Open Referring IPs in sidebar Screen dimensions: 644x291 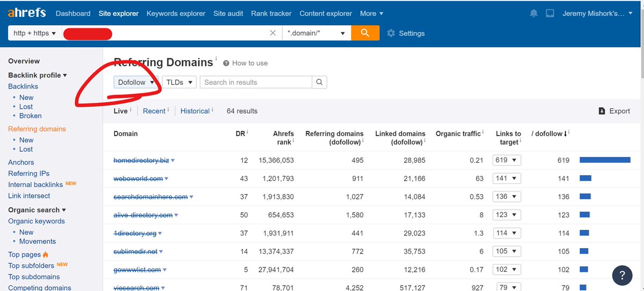pyautogui.click(x=29, y=174)
